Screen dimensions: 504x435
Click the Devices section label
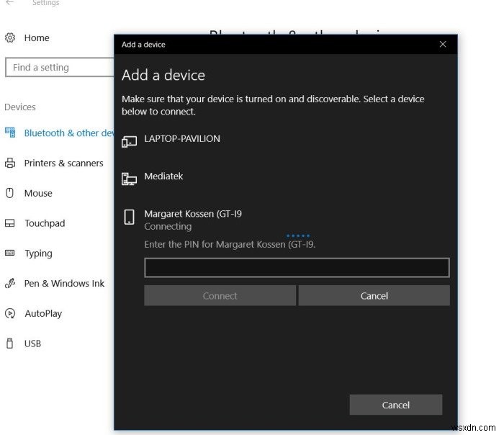(20, 107)
